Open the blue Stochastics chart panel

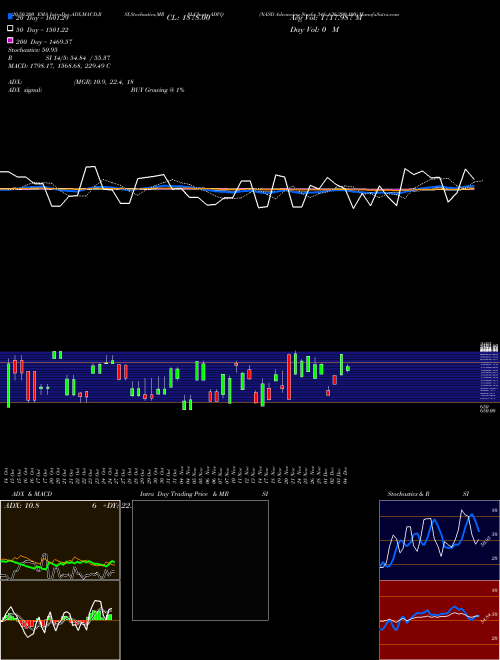(x=439, y=540)
